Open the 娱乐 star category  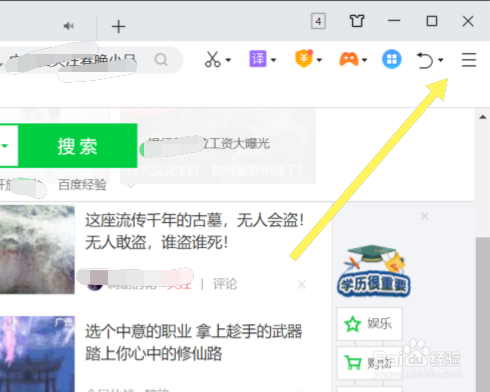click(x=370, y=324)
